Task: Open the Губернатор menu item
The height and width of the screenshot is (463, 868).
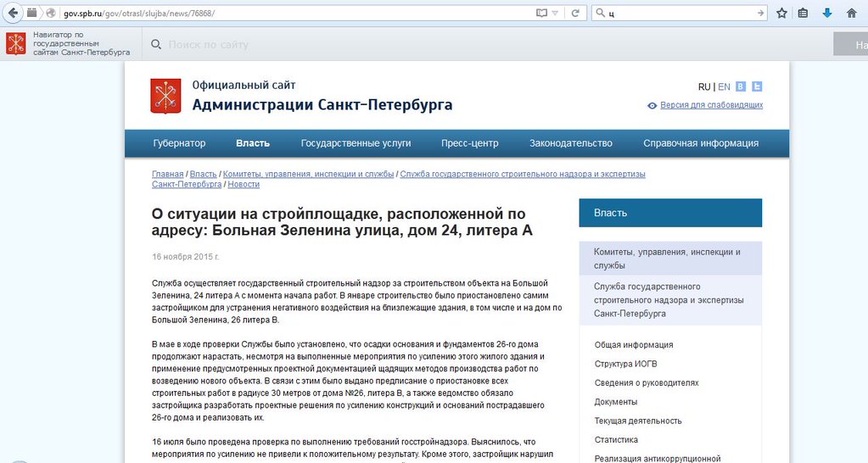Action: [179, 143]
